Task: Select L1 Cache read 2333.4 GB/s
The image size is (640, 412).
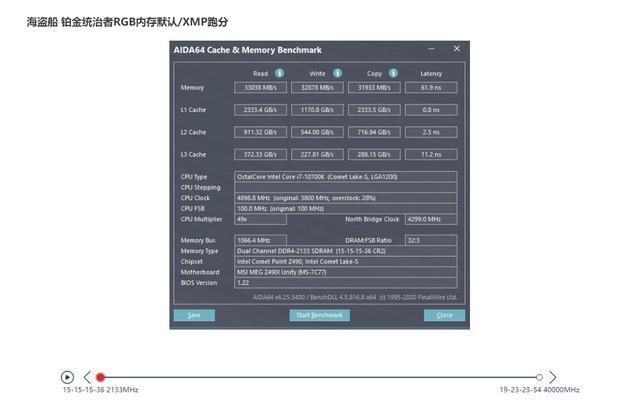Action: coord(260,110)
